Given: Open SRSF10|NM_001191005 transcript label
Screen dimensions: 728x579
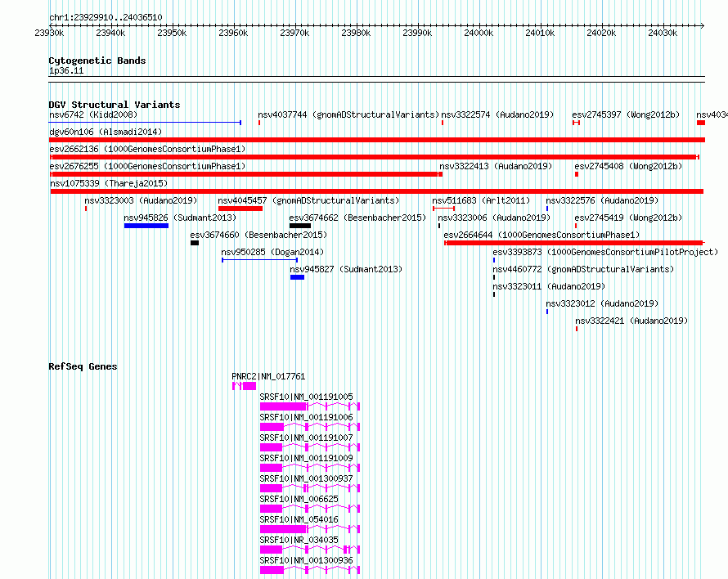Looking at the screenshot, I should (x=306, y=397).
